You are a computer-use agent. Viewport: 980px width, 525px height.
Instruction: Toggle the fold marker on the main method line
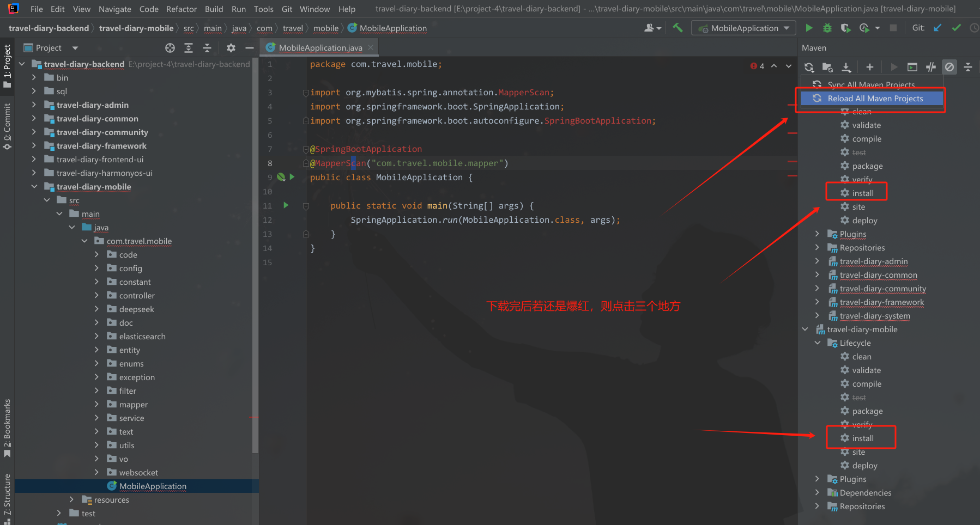point(306,206)
